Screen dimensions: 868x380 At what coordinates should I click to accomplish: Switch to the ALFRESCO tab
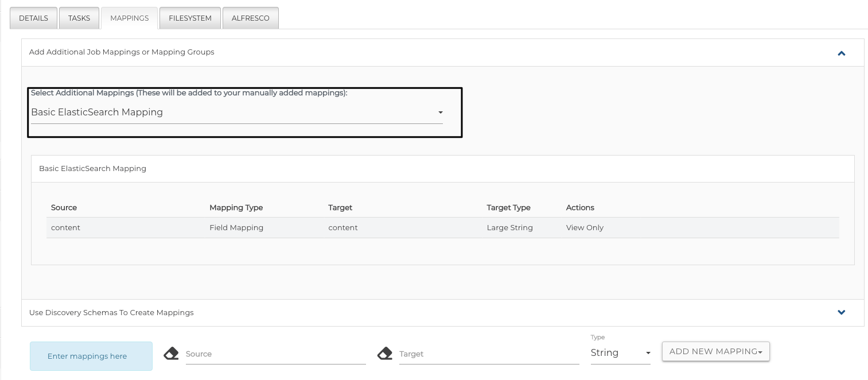[x=250, y=18]
